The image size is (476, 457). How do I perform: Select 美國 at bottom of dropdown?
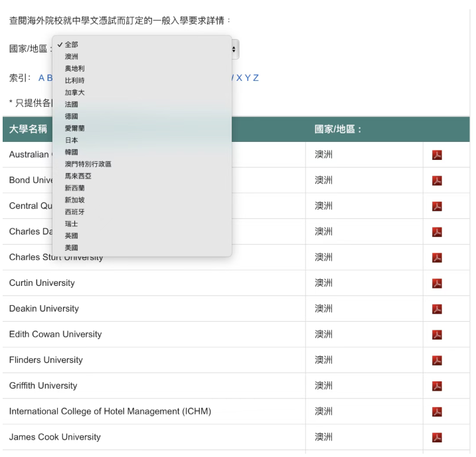coord(71,247)
